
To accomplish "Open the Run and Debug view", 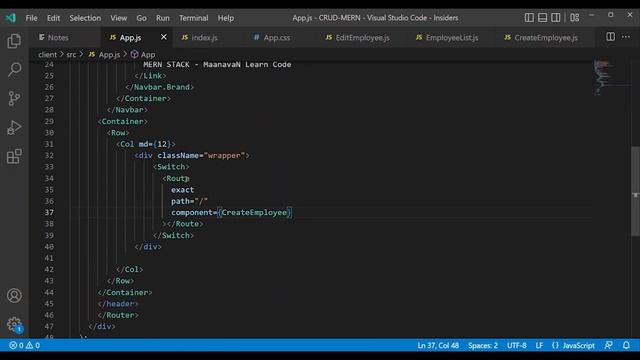I will tap(14, 127).
